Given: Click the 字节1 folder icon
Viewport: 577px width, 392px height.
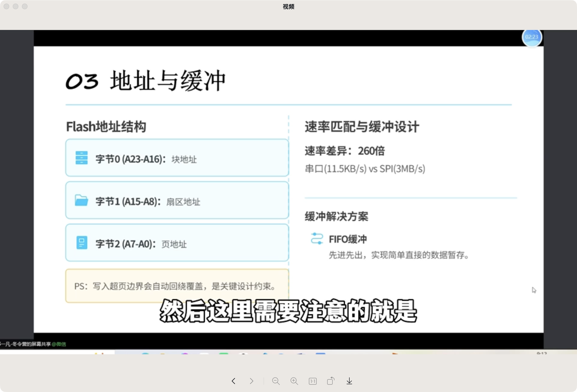Looking at the screenshot, I should [81, 200].
